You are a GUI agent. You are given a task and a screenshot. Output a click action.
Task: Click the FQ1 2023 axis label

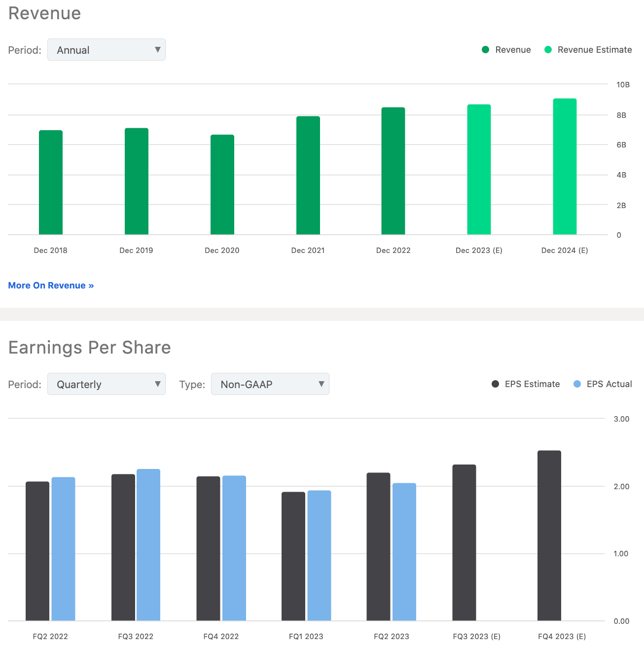click(x=306, y=636)
